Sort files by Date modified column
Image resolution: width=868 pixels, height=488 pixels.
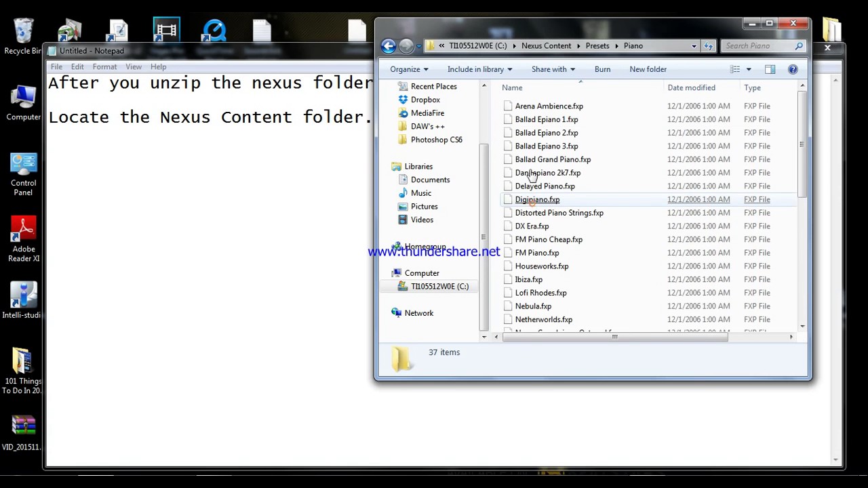[x=691, y=87]
